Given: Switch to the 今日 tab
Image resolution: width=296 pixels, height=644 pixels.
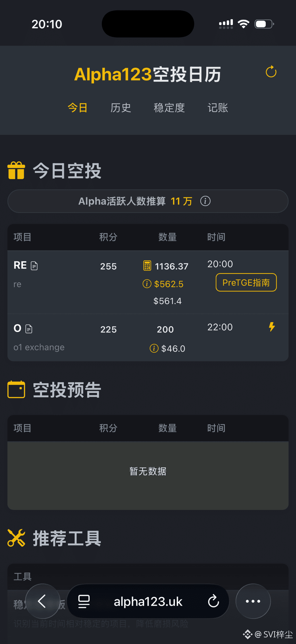Looking at the screenshot, I should click(x=78, y=108).
